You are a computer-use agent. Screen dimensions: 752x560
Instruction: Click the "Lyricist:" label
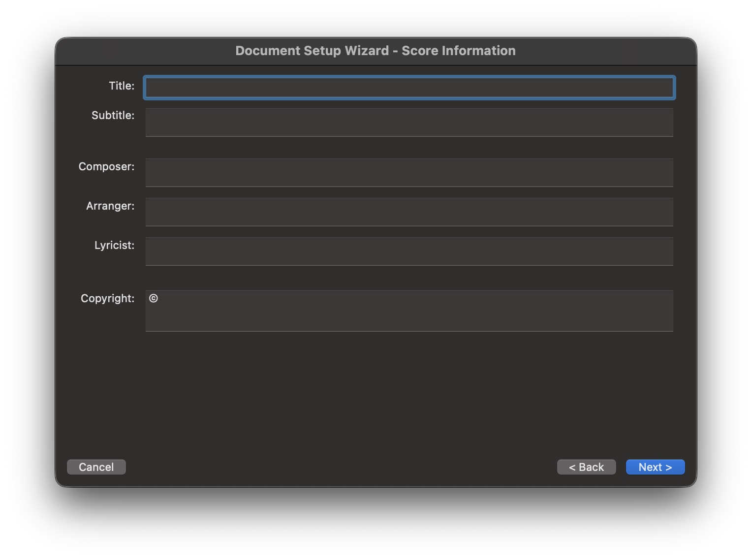(114, 245)
